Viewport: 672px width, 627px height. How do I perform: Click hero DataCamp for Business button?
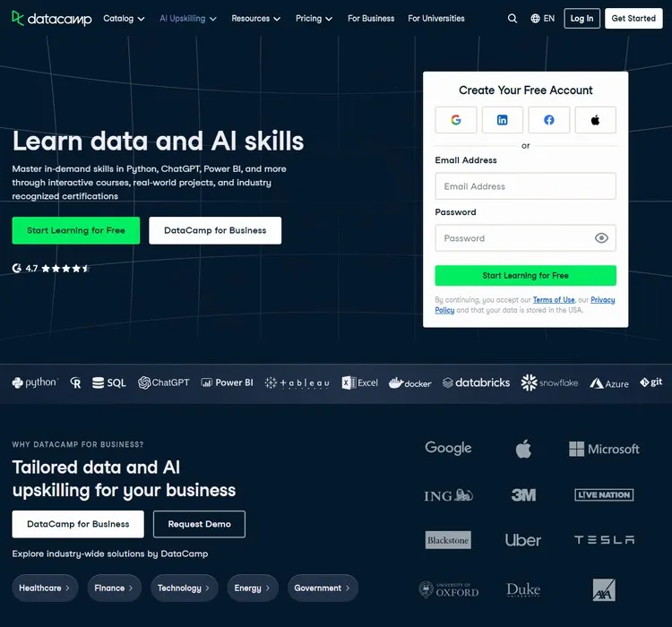point(215,230)
